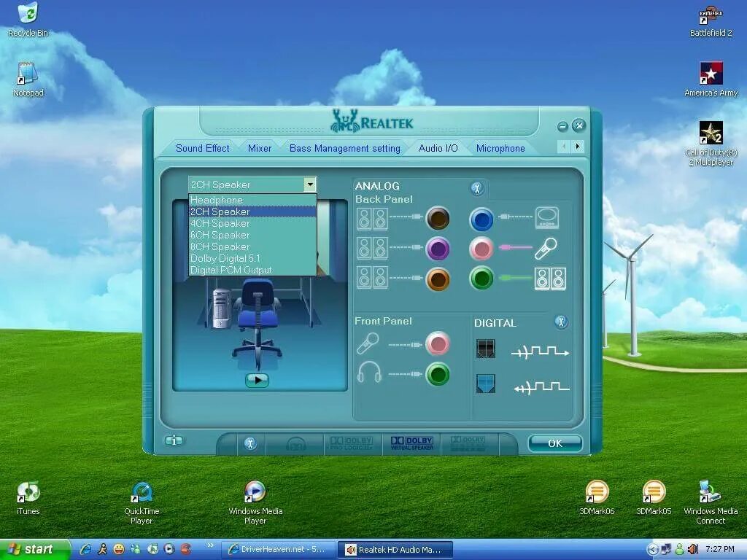Select the Audio I/O tab
747x560 pixels.
pyautogui.click(x=438, y=148)
